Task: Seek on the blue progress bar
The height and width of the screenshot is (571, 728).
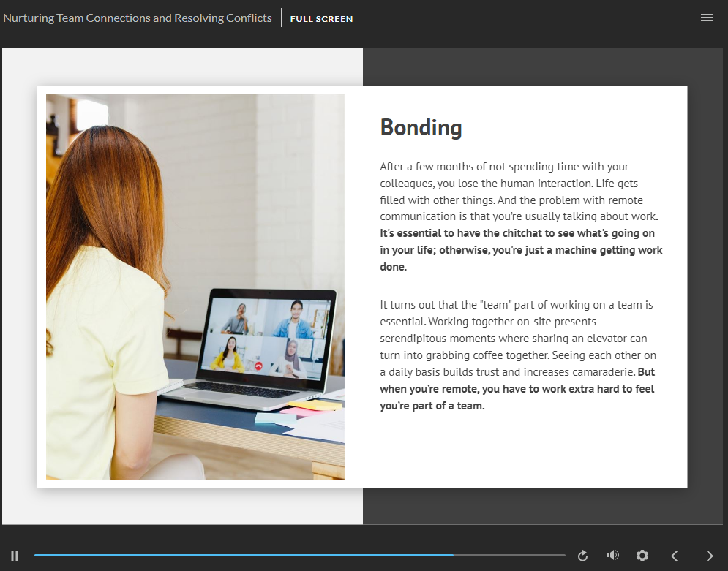Action: pyautogui.click(x=299, y=555)
